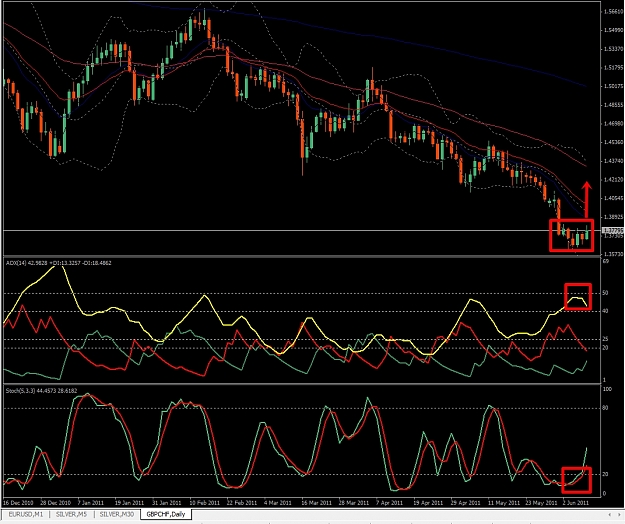Click the Stochastic scale value 100
The width and height of the screenshot is (625, 524).
[607, 389]
